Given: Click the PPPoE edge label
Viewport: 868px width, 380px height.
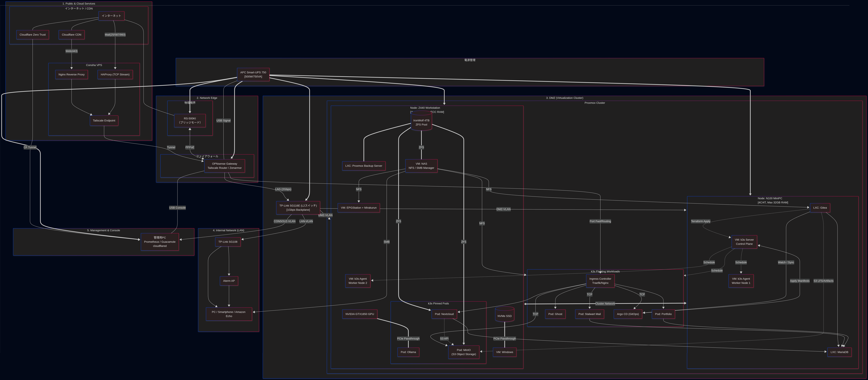Looking at the screenshot, I should pyautogui.click(x=190, y=147).
